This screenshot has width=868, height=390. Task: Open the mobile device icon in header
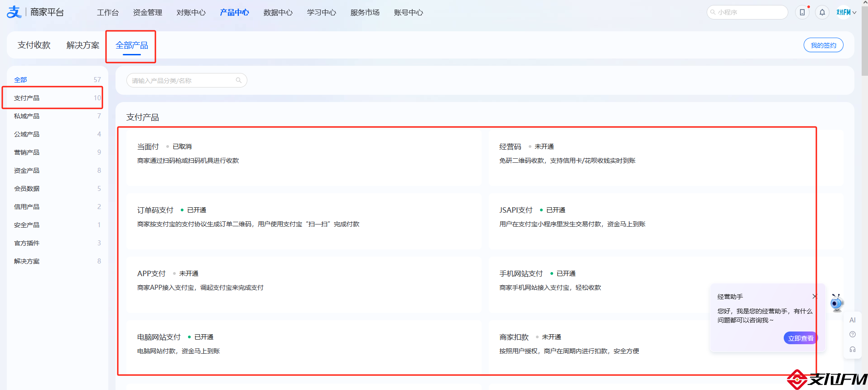tap(802, 12)
